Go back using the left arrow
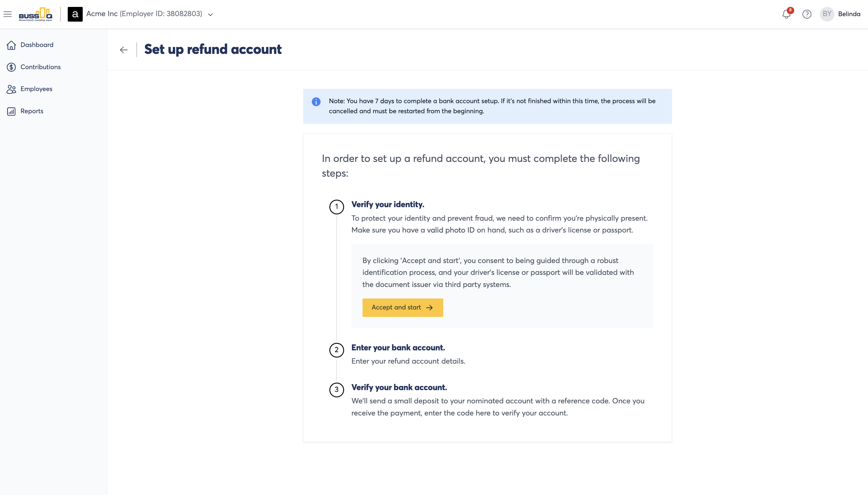868x495 pixels. (124, 50)
